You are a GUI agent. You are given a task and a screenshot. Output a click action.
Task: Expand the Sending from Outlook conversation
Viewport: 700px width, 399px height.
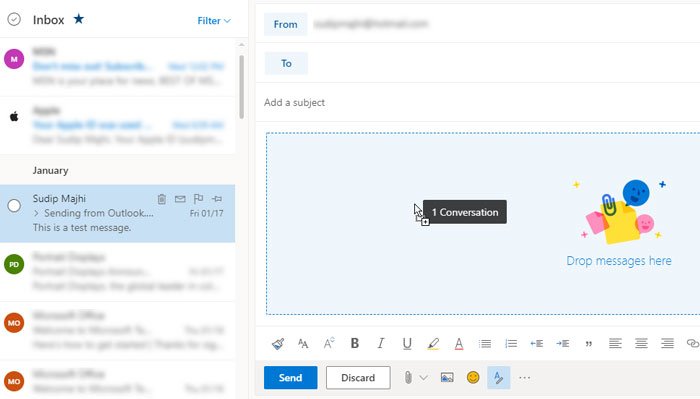click(36, 213)
